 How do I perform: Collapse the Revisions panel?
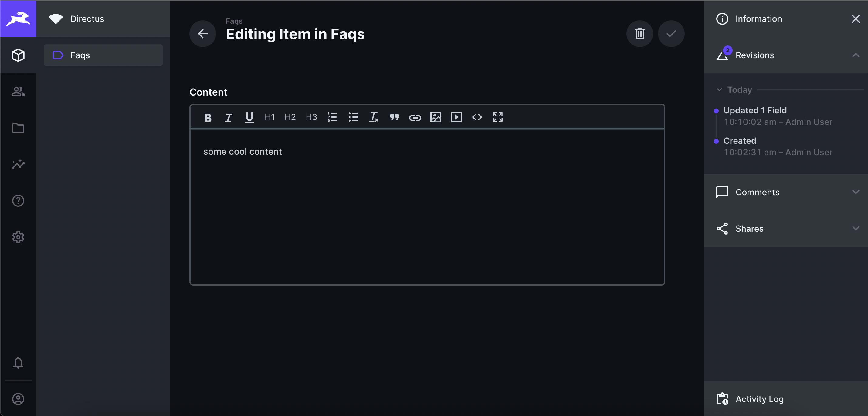(856, 55)
